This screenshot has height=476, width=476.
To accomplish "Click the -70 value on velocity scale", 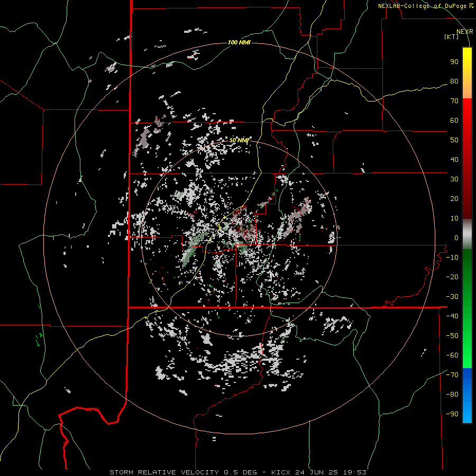I will pos(452,375).
